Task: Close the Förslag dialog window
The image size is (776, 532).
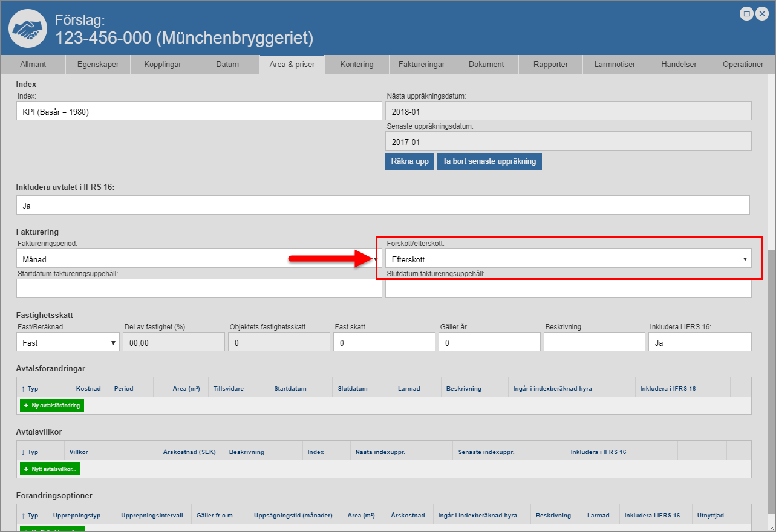Action: pos(761,13)
